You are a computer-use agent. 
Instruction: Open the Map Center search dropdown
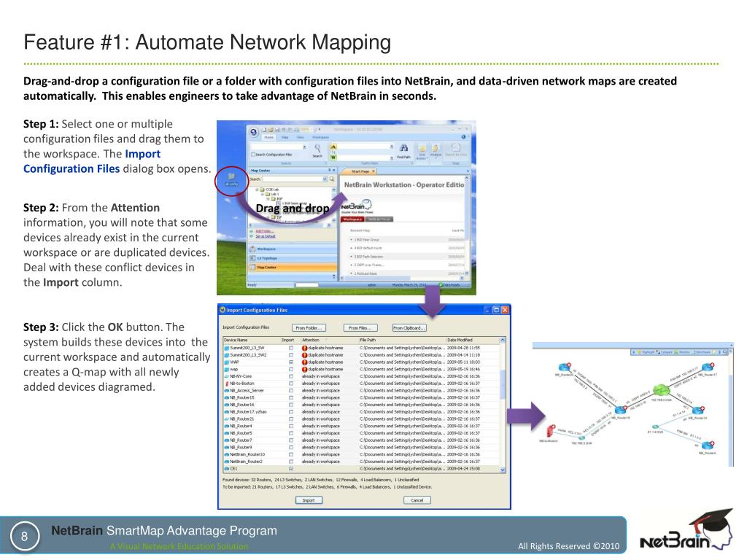click(325, 179)
